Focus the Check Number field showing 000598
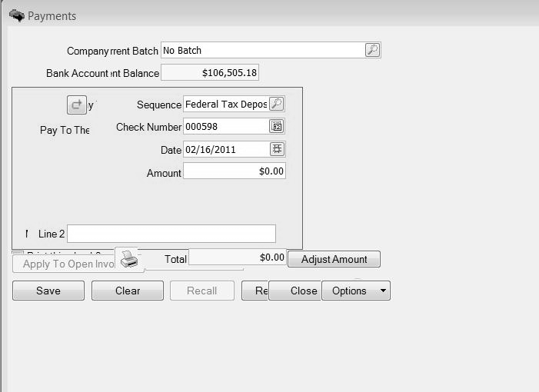 [x=225, y=126]
